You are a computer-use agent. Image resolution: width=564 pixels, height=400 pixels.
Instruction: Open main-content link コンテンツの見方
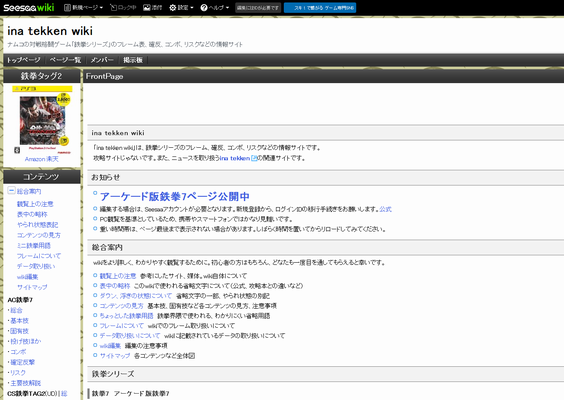(x=122, y=306)
